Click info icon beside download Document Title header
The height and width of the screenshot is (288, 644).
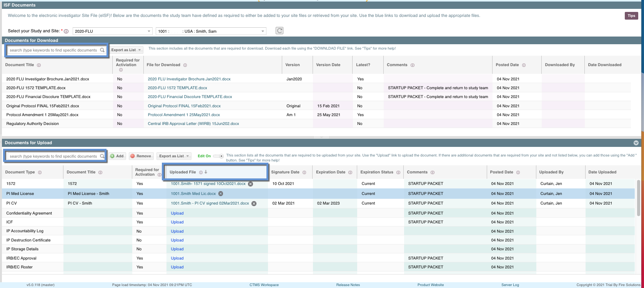click(39, 65)
